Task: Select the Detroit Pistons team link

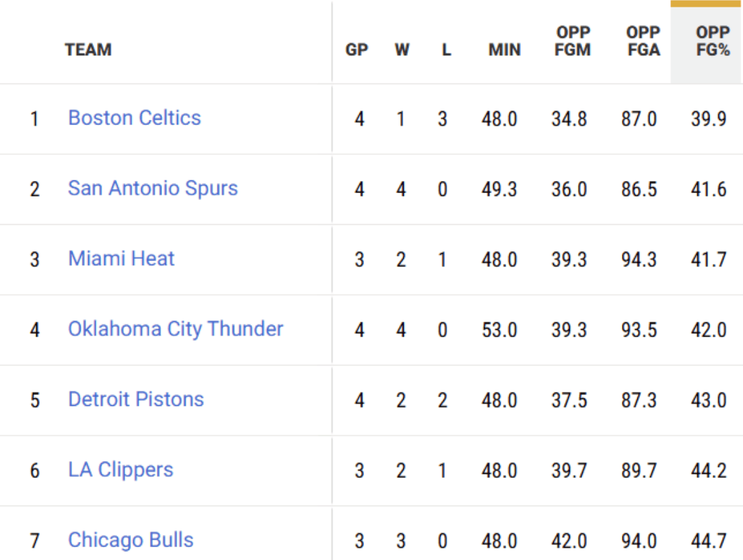Action: [136, 399]
